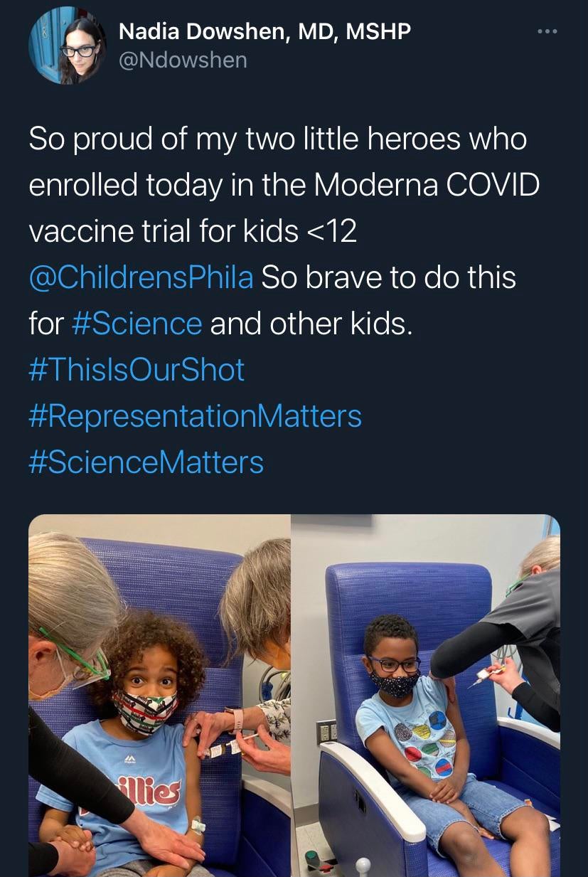This screenshot has height=877, width=588.
Task: View left photo of curly-haired child
Action: (159, 696)
